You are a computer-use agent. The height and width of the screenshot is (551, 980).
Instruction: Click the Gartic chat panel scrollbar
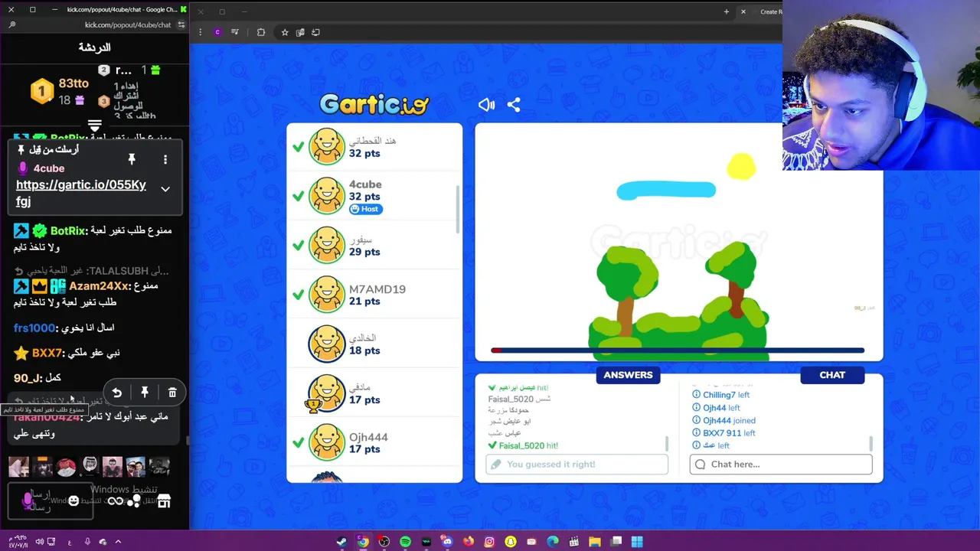[x=871, y=444]
